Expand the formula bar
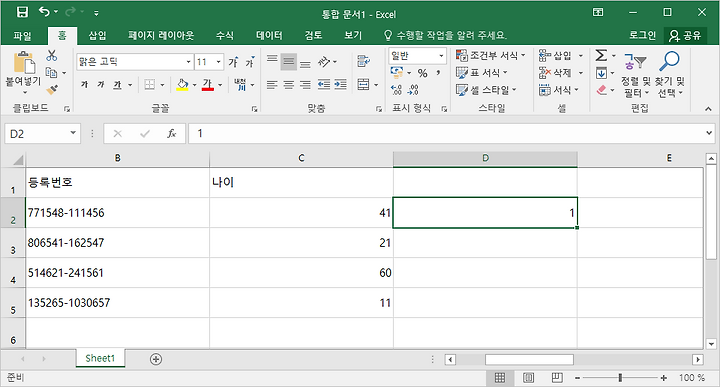Screen dimensions: 720x387 709,133
